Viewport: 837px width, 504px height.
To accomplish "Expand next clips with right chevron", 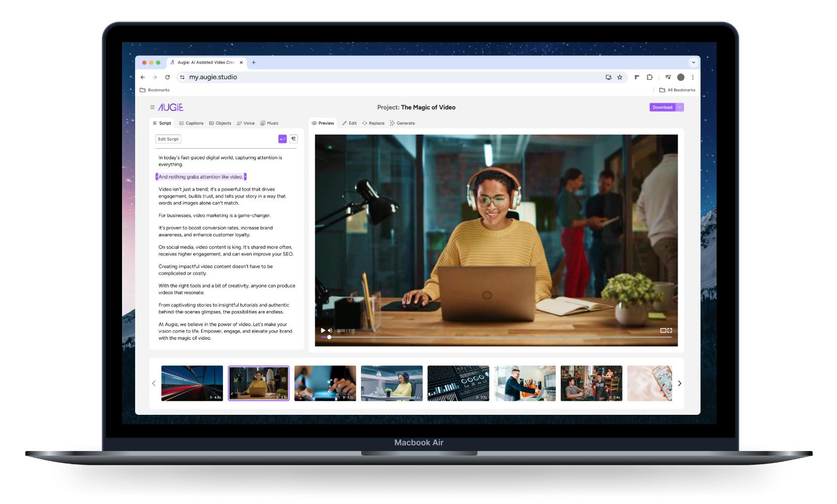I will [679, 383].
